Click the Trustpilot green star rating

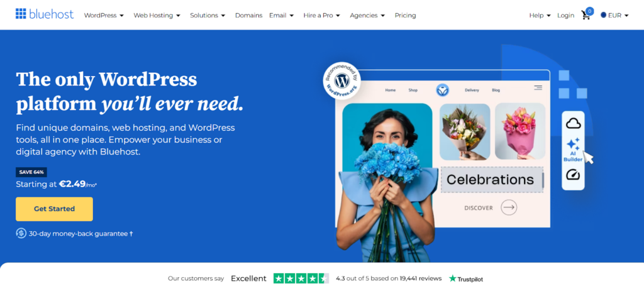[301, 278]
